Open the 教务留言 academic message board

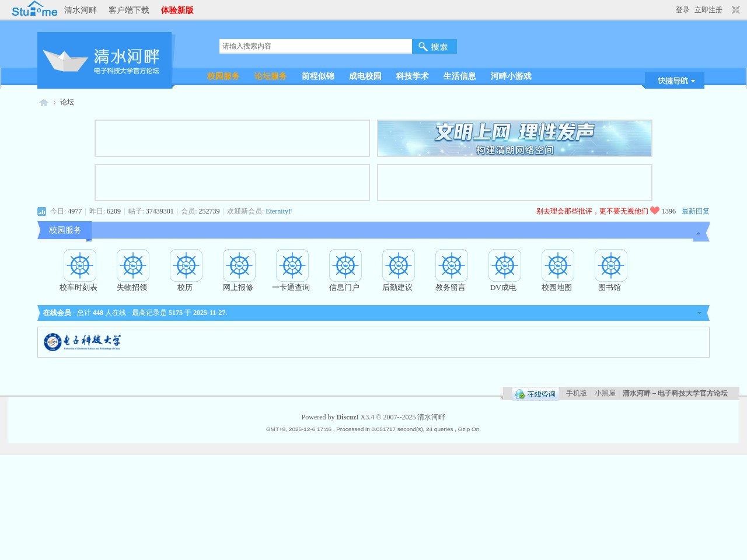click(451, 269)
